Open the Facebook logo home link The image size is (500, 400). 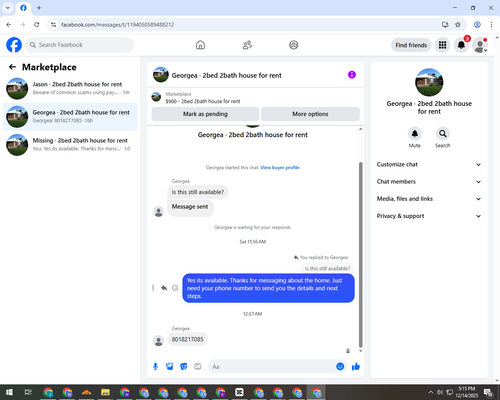pos(14,45)
